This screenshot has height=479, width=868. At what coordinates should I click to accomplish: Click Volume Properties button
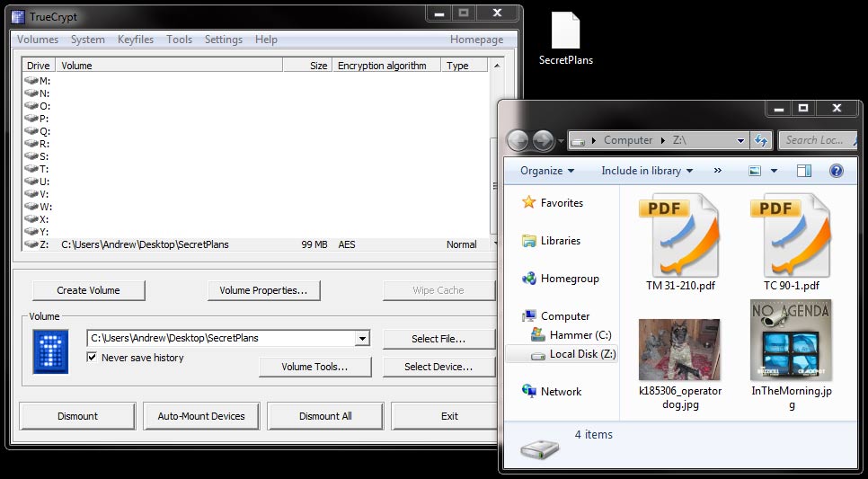[x=263, y=290]
